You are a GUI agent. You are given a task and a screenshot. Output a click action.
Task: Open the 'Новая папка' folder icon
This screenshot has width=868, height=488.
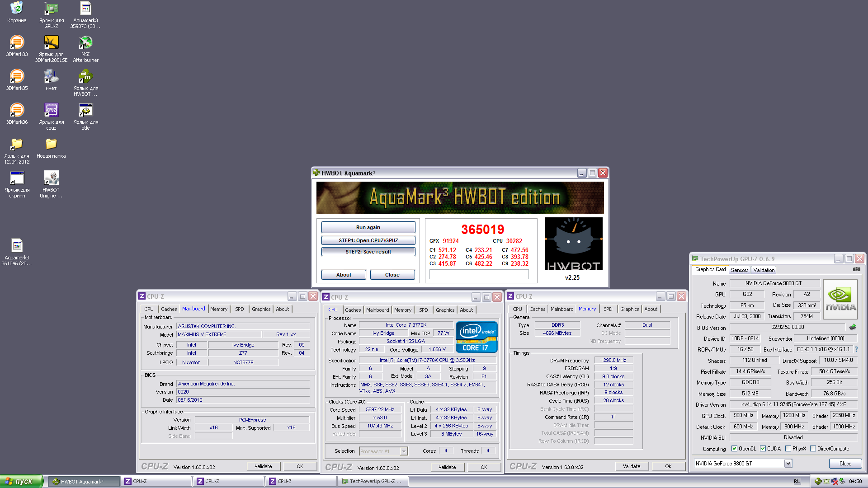click(x=51, y=148)
